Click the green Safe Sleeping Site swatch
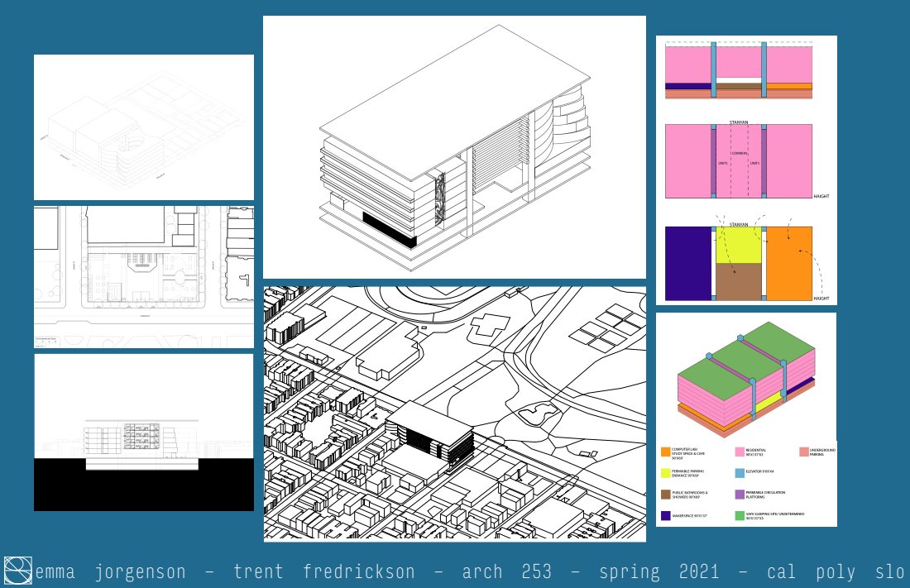910x588 pixels. tap(740, 515)
